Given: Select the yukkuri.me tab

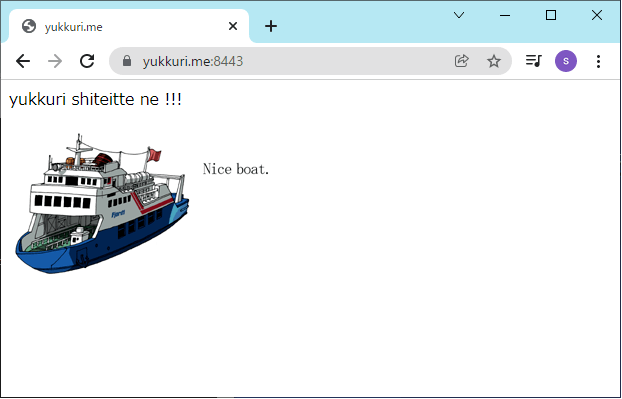Looking at the screenshot, I should point(129,26).
